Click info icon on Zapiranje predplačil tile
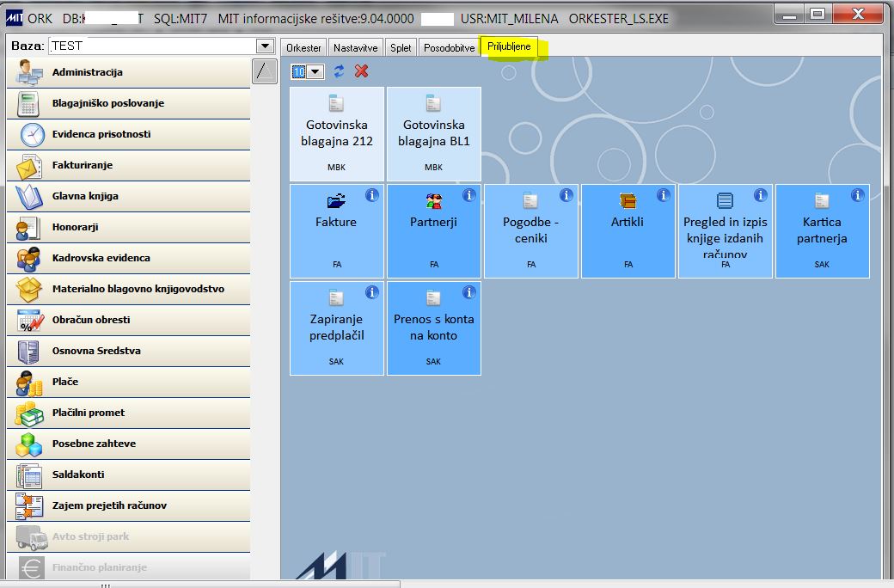 coord(371,292)
